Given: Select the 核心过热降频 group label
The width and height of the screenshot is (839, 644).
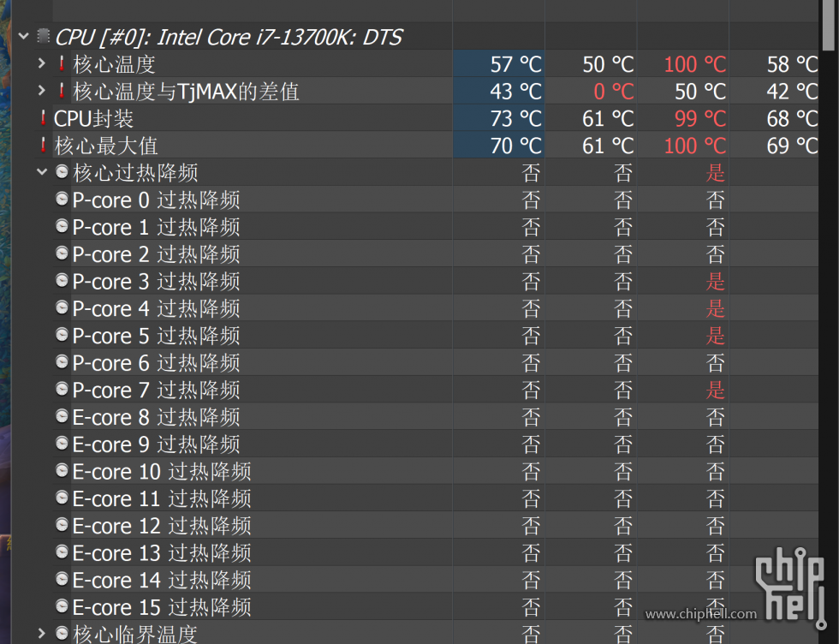Looking at the screenshot, I should pyautogui.click(x=135, y=173).
